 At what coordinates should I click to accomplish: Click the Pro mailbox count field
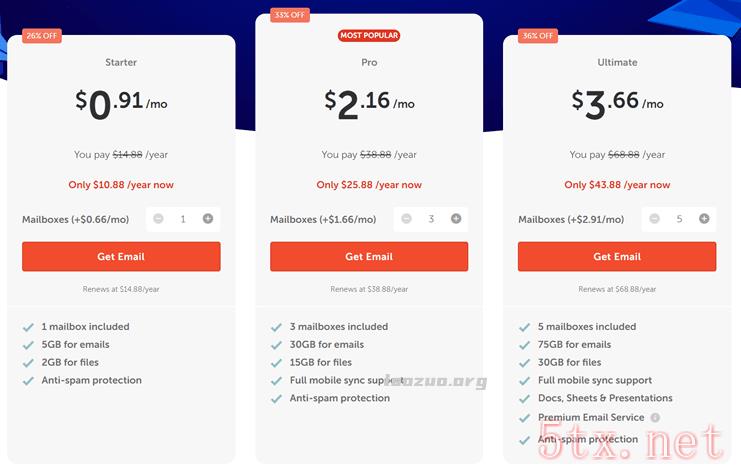coord(431,219)
